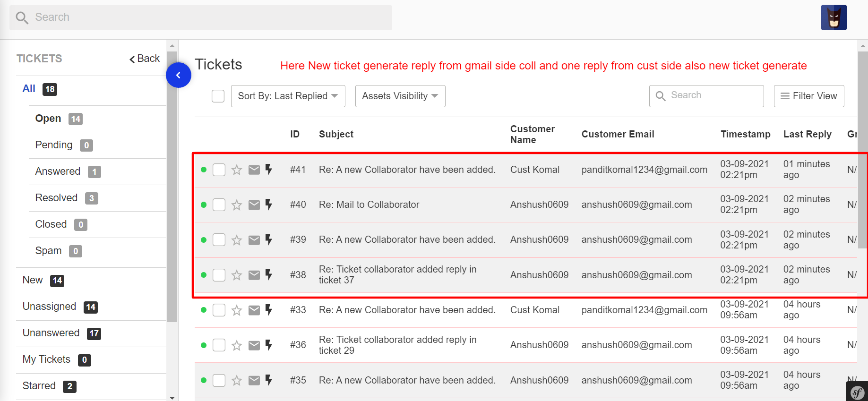The height and width of the screenshot is (401, 868).
Task: Show Unassigned tickets in the sidebar
Action: coord(49,307)
